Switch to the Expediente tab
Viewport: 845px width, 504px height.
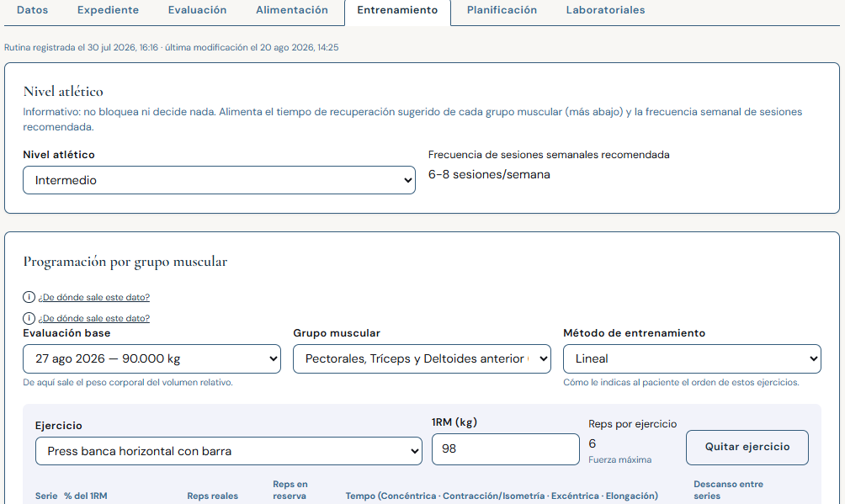108,10
